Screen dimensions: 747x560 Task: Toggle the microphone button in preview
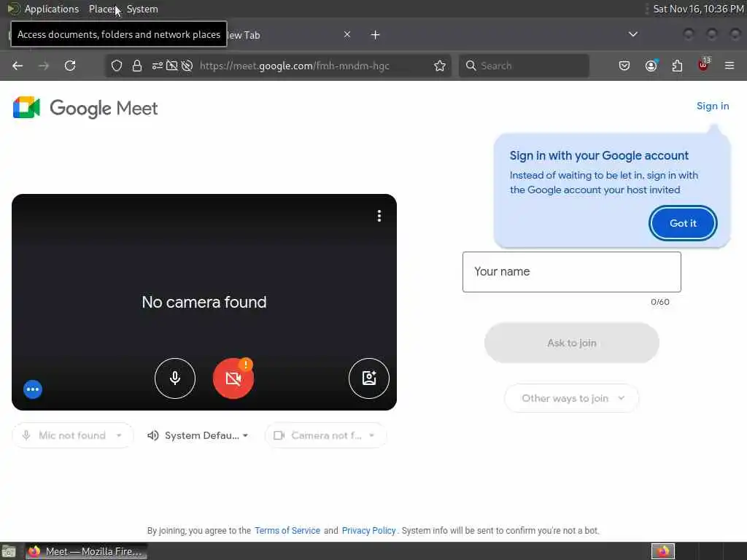tap(175, 378)
